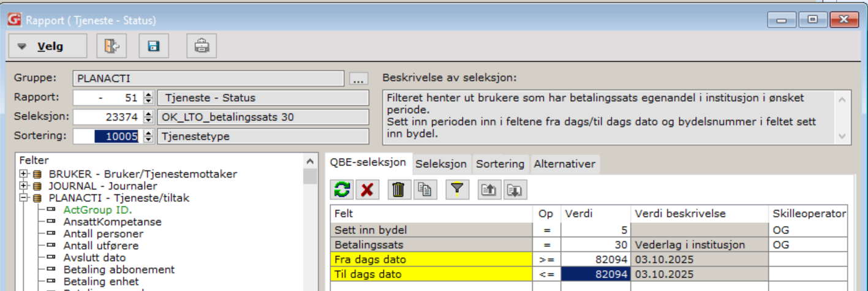Screen dimensions: 868x291
Task: Click the trash can icon in QBE toolbar
Action: point(399,190)
